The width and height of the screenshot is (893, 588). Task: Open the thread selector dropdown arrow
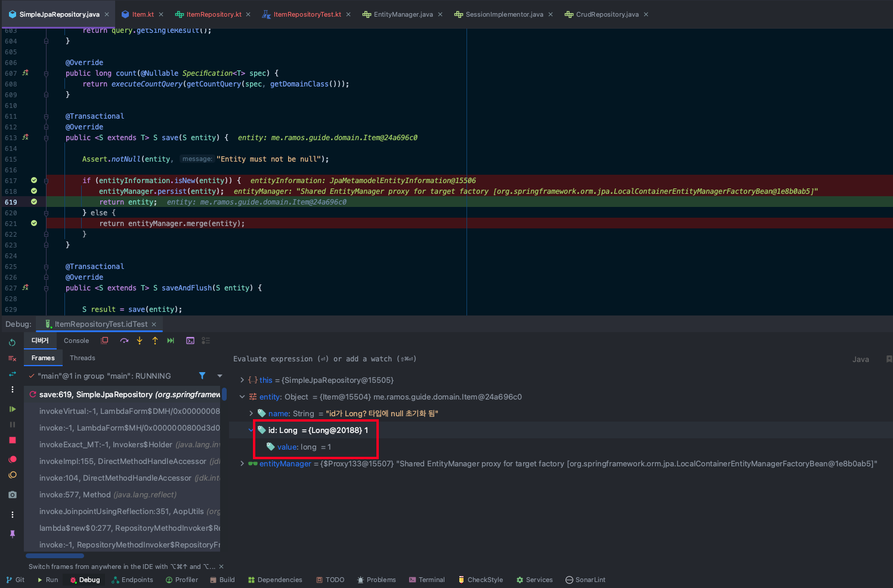tap(220, 376)
